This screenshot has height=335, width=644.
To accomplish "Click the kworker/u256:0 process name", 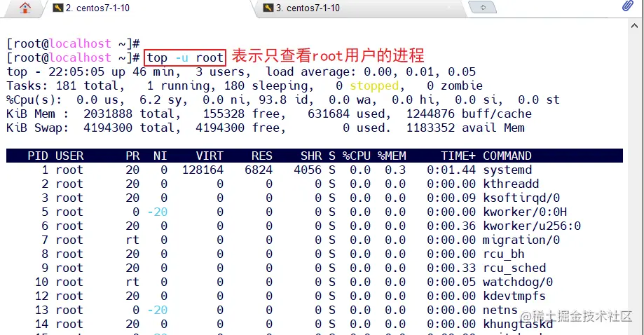I will [x=532, y=226].
